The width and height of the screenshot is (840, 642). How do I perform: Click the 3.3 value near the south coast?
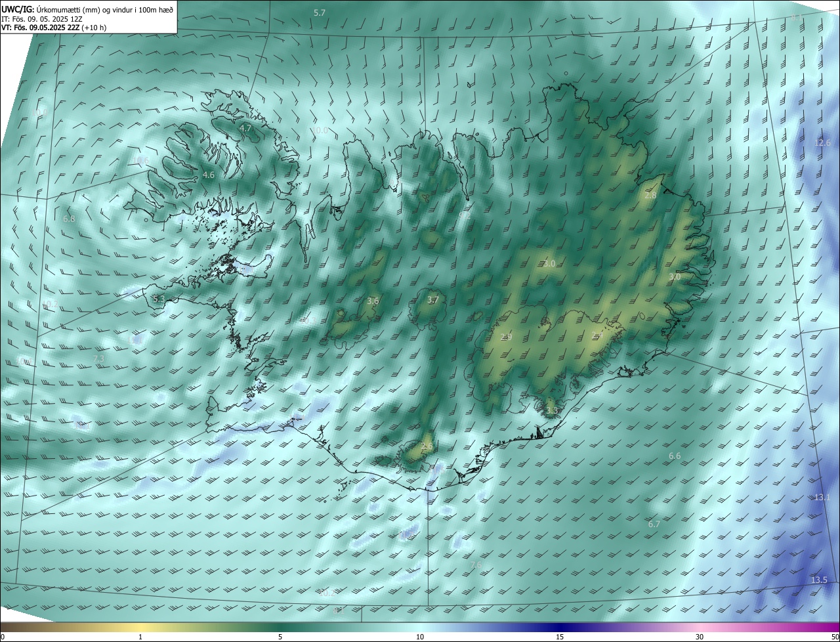tap(552, 411)
